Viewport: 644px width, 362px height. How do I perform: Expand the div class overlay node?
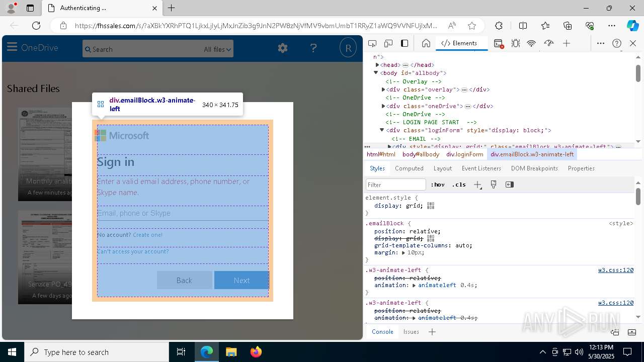[x=383, y=89]
